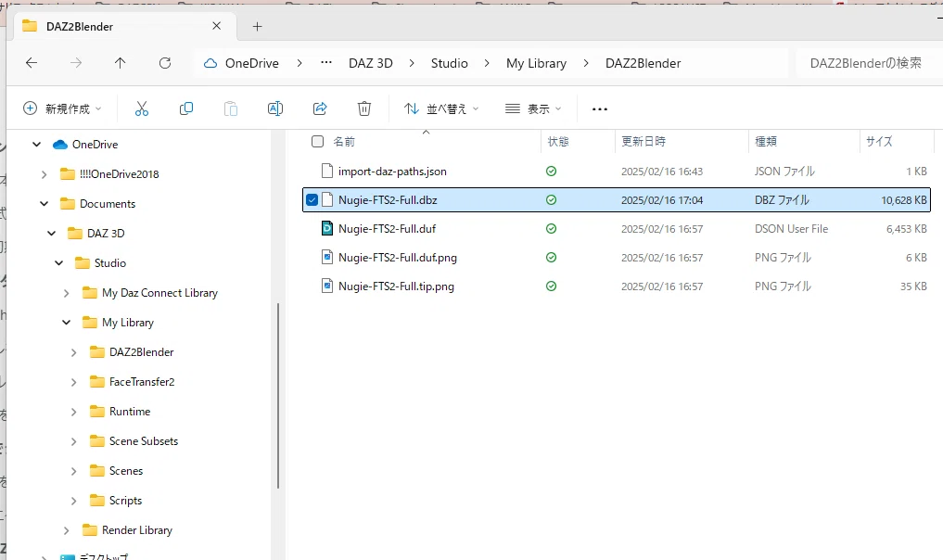Expand the Scene Subsets folder node
Viewport: 943px width, 560px height.
[73, 441]
